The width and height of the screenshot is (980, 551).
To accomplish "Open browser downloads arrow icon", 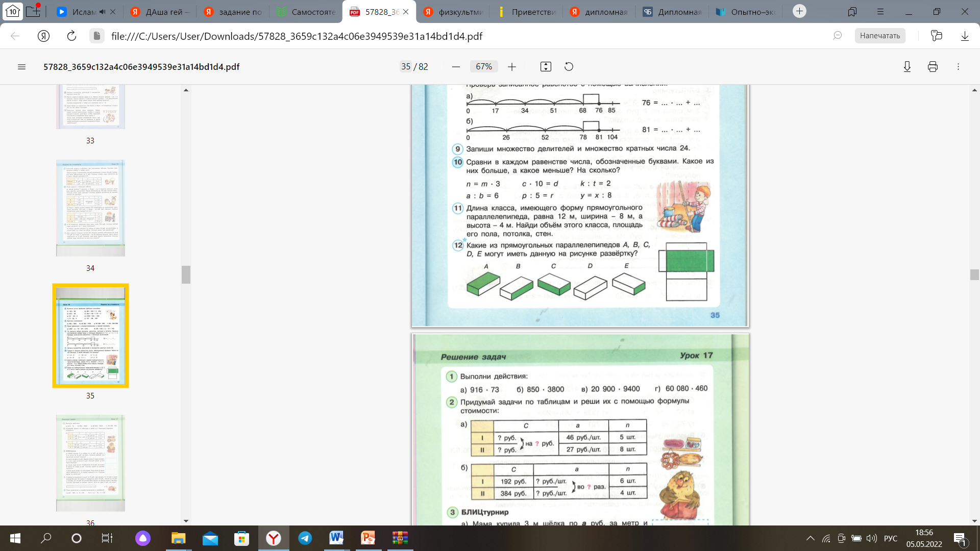I will 965,36.
